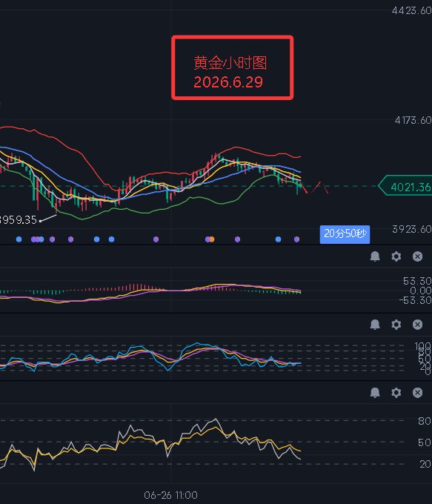Select the 06-26 11:00 time axis label

[170, 495]
